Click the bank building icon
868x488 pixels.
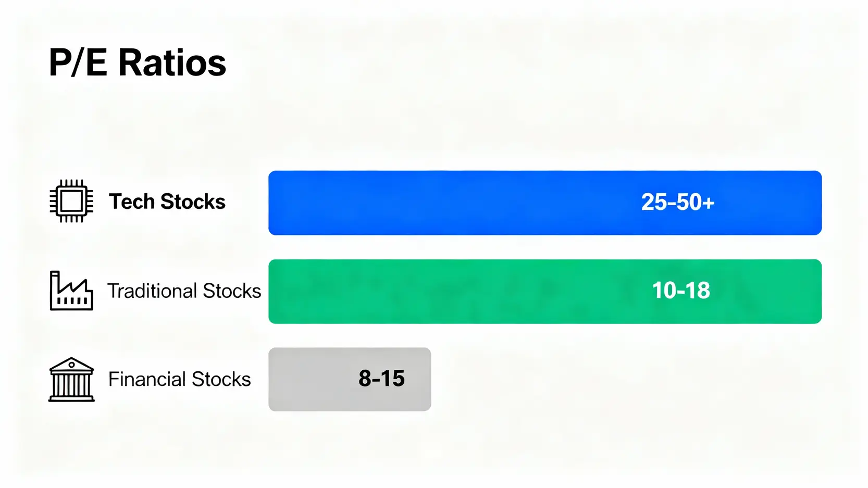tap(71, 379)
